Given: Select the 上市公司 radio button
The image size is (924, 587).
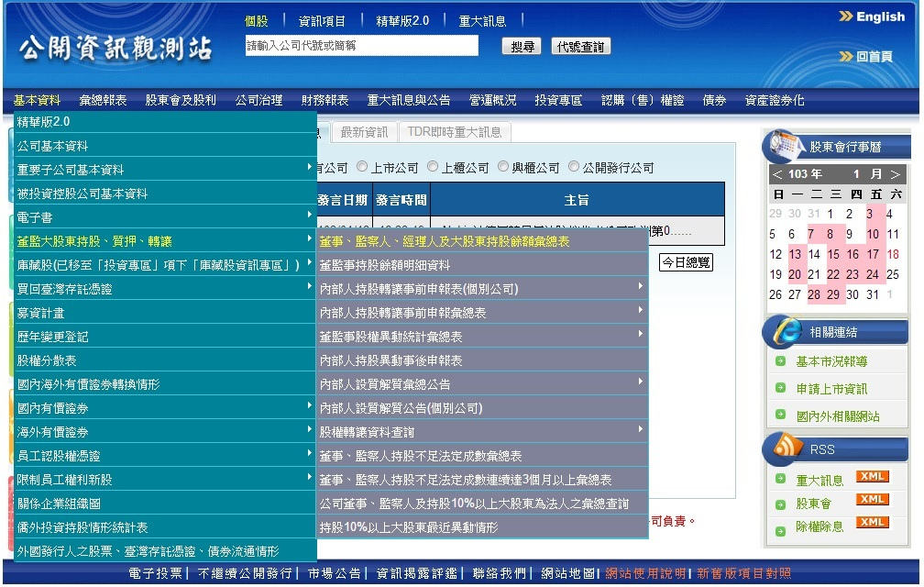Looking at the screenshot, I should click(x=362, y=167).
